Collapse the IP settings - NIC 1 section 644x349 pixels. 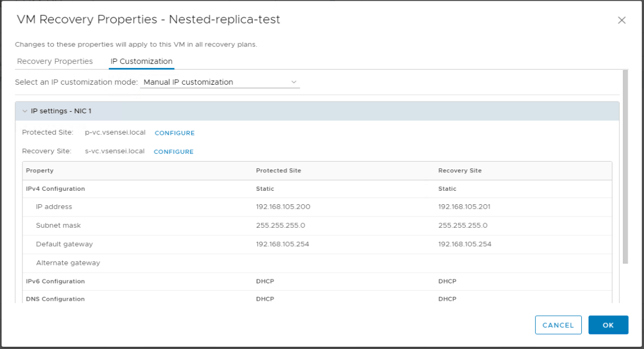pos(25,111)
